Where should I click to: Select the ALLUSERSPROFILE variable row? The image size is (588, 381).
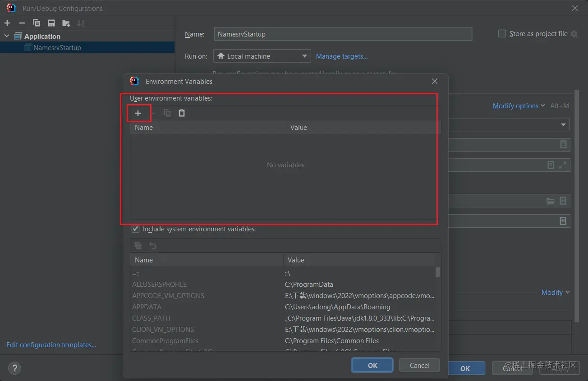coord(283,285)
